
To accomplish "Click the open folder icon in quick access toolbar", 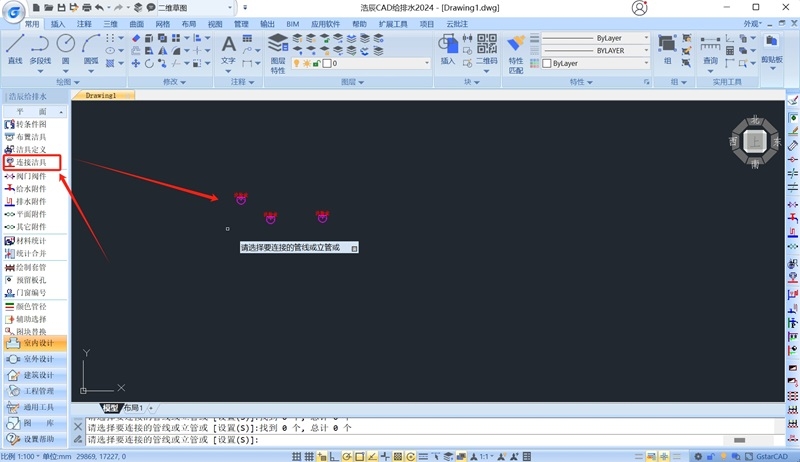I will (x=48, y=8).
